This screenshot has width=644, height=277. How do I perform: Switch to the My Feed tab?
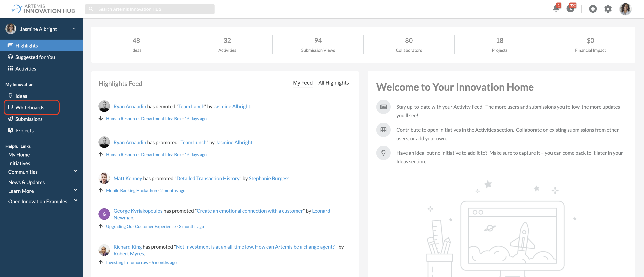click(302, 83)
